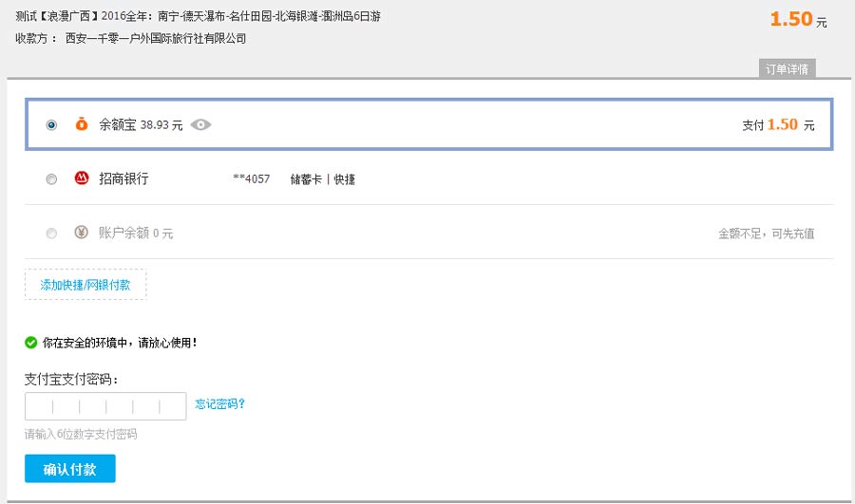Click the 招商银行 red bank logo
This screenshot has width=855, height=504.
pos(82,178)
